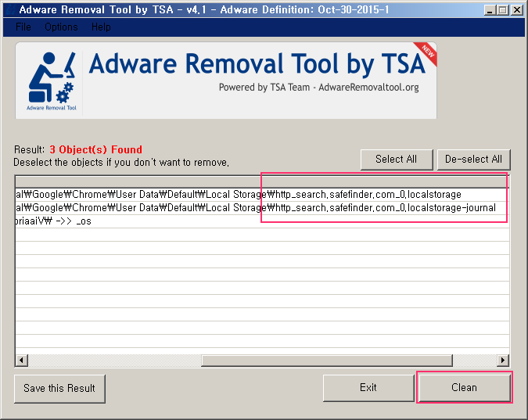
Task: Click the Exit button
Action: point(368,388)
